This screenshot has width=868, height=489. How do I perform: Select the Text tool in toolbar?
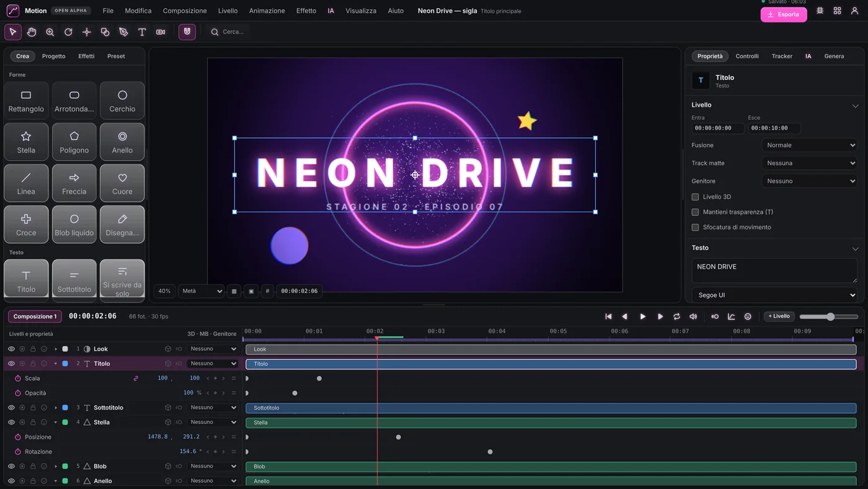(142, 32)
